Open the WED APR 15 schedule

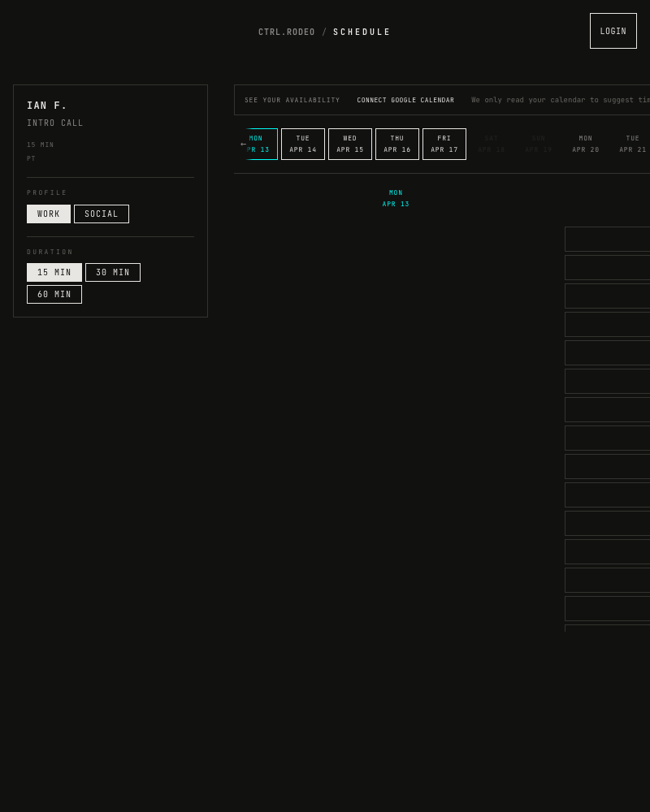[349, 144]
